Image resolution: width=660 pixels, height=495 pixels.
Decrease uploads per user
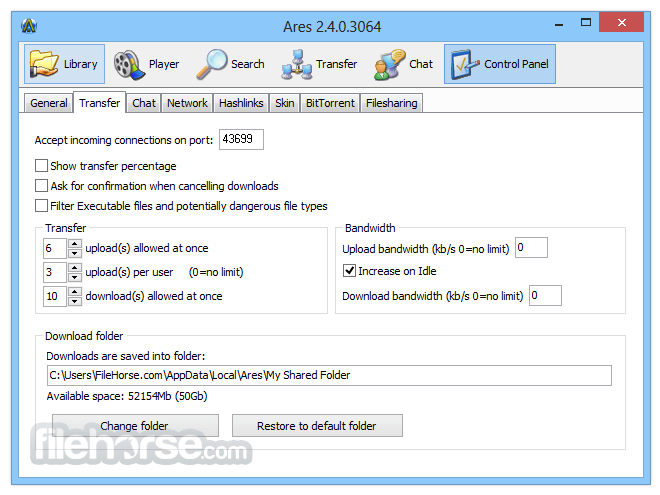pyautogui.click(x=75, y=277)
